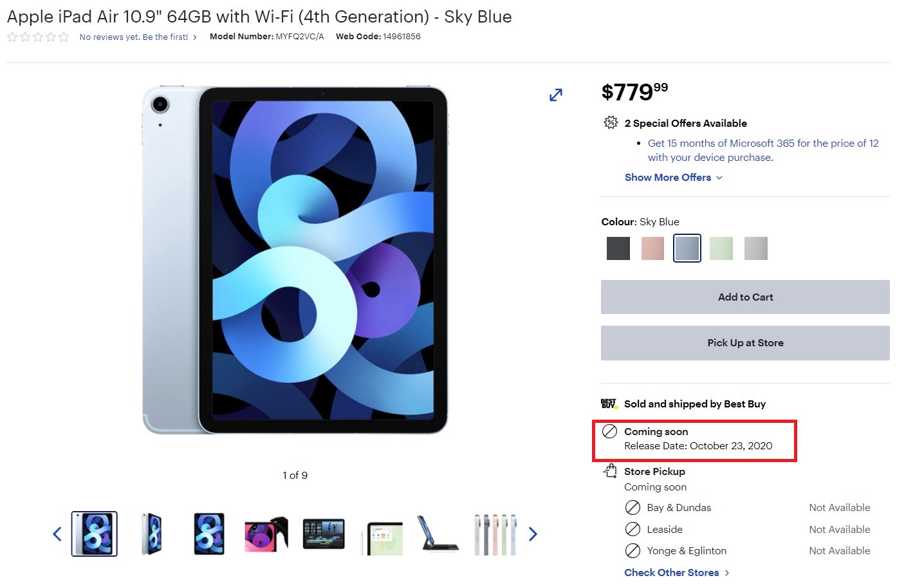
Task: Click the next thumbnails right arrow
Action: [x=533, y=534]
